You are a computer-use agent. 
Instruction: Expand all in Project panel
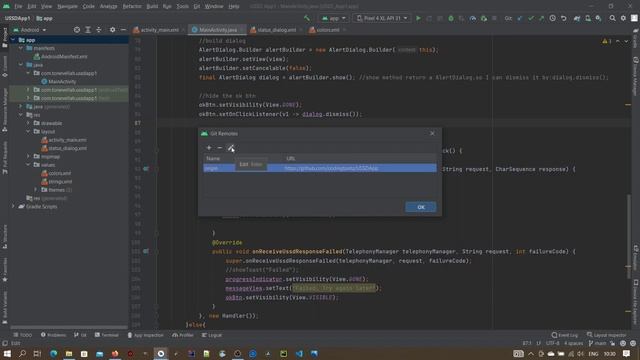(x=88, y=30)
